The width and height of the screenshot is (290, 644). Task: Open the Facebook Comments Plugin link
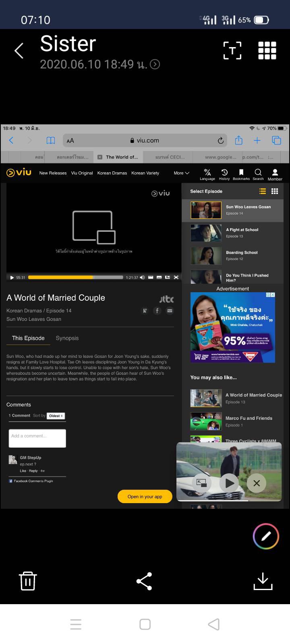[x=31, y=481]
